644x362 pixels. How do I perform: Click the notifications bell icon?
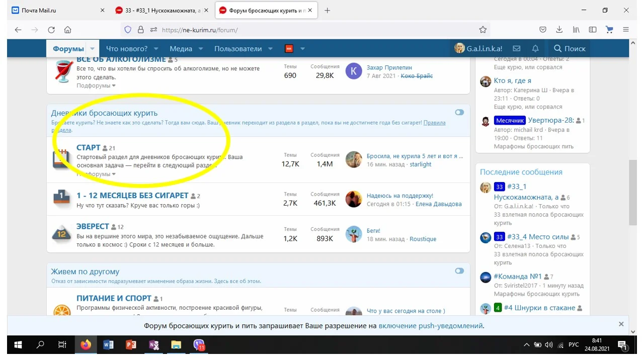pos(535,49)
